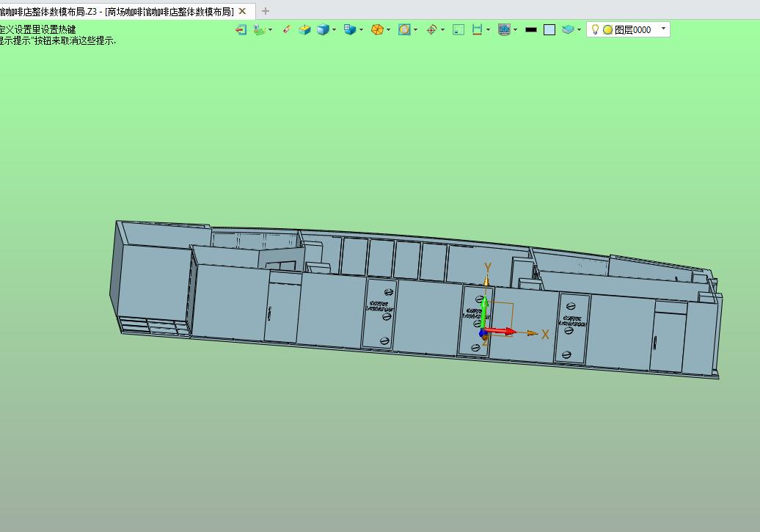Click the black line style swatch
Image resolution: width=760 pixels, height=532 pixels.
tap(531, 30)
